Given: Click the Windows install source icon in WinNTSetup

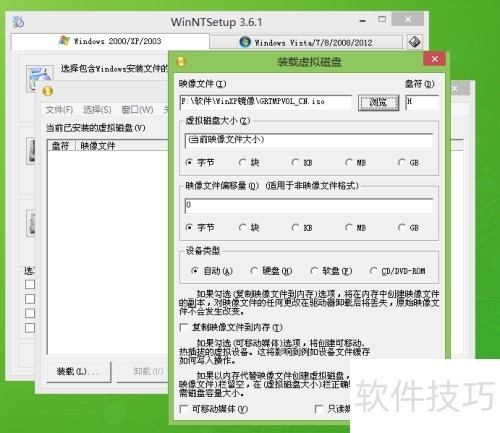Looking at the screenshot, I should [x=40, y=79].
